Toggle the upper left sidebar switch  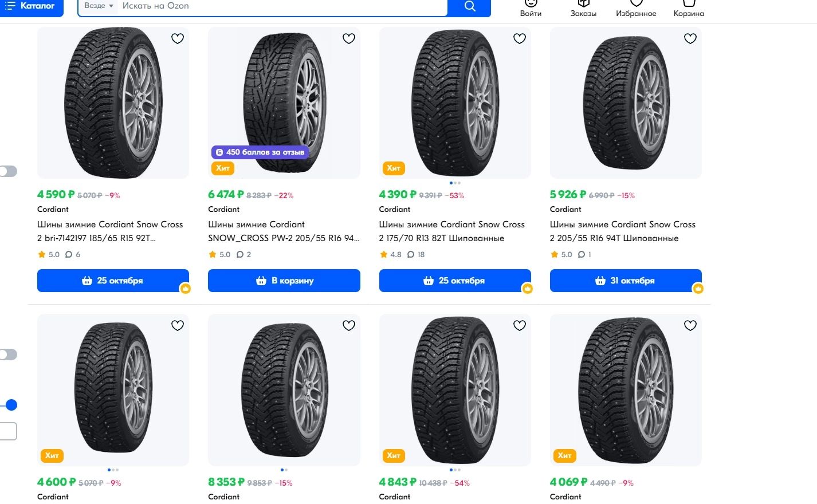pos(8,171)
